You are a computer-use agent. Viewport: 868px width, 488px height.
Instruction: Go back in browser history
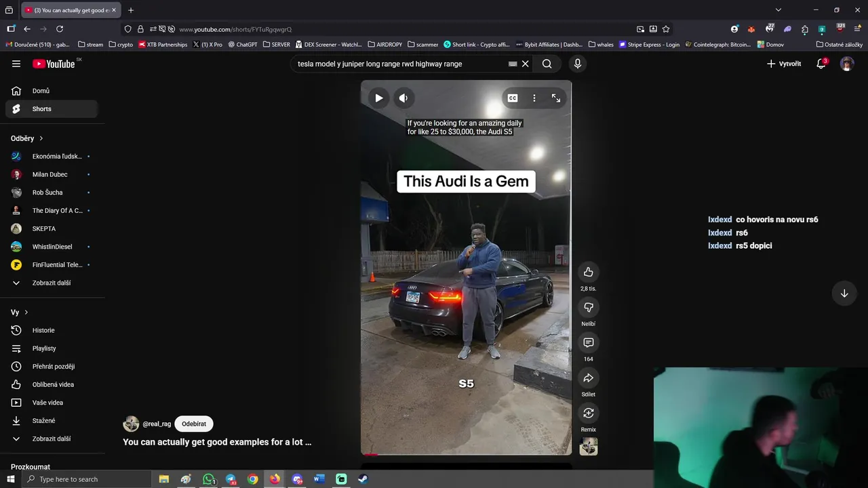(27, 29)
